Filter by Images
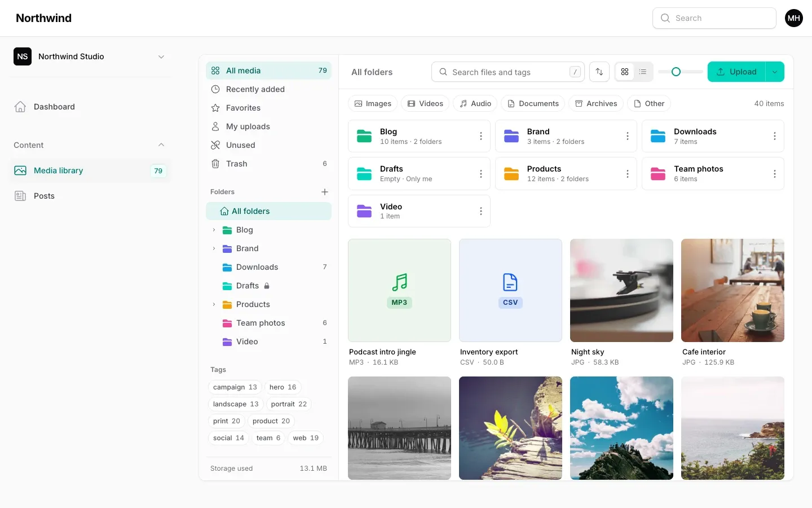This screenshot has width=812, height=508. 373,103
